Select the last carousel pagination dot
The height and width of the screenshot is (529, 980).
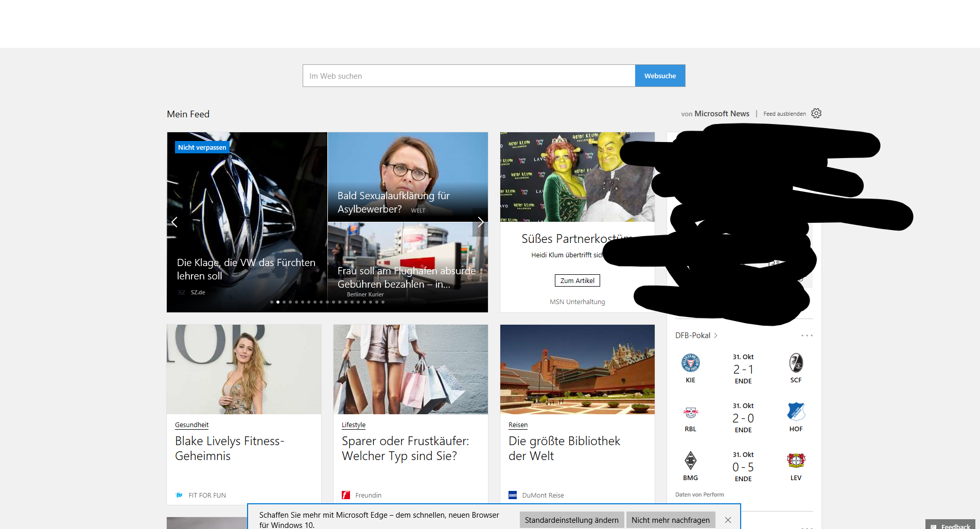pos(383,302)
